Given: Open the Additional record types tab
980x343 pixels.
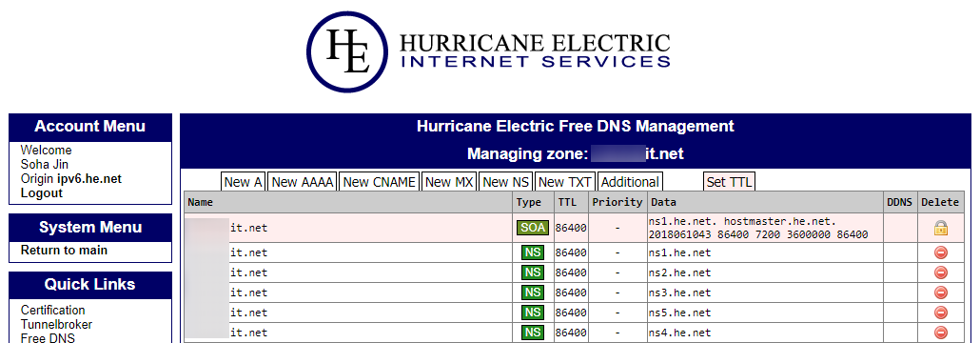Looking at the screenshot, I should pyautogui.click(x=630, y=182).
